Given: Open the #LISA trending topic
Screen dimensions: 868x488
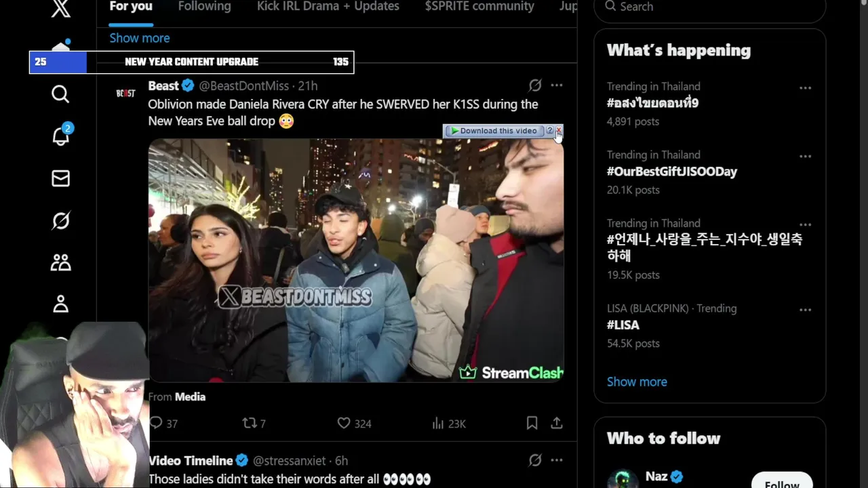Looking at the screenshot, I should (x=623, y=325).
